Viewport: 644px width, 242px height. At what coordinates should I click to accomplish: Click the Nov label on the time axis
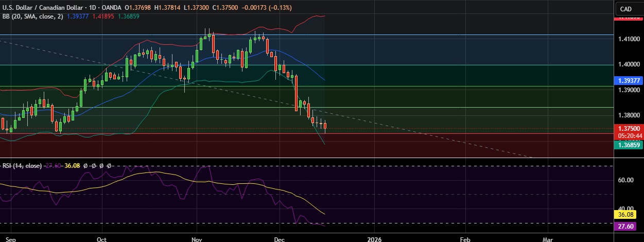tap(196, 239)
